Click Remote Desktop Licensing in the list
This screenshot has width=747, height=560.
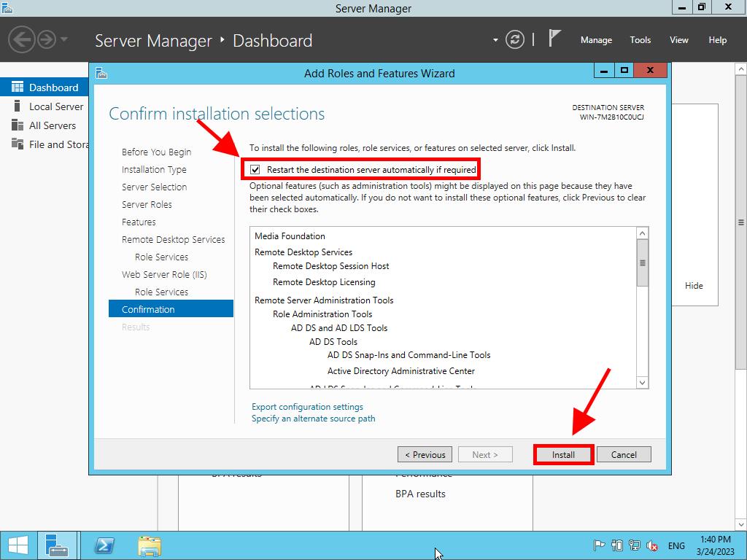point(324,282)
